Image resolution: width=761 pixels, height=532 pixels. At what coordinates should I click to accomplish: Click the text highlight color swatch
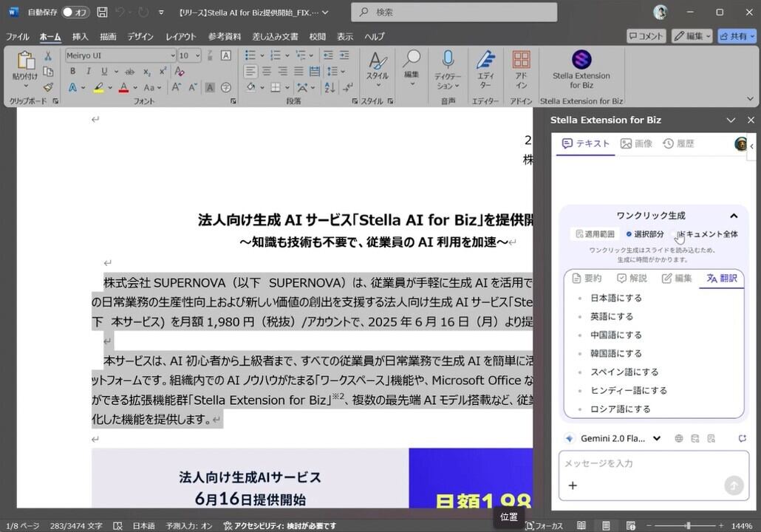pos(98,88)
